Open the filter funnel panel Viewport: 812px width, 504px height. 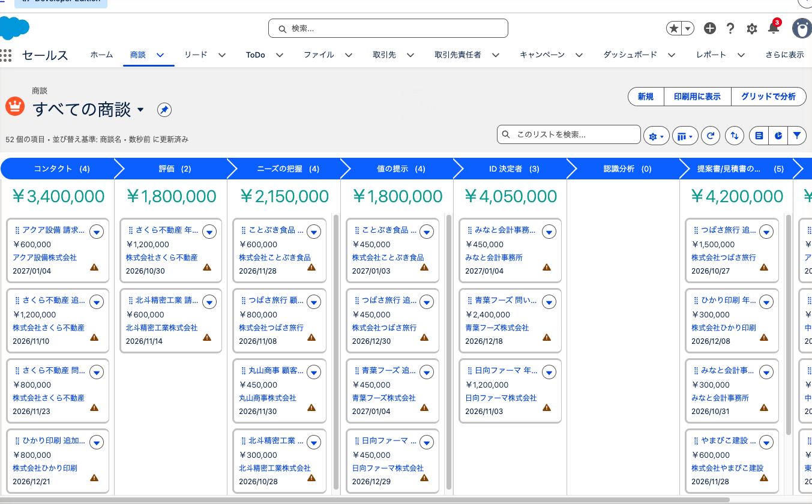click(x=796, y=136)
